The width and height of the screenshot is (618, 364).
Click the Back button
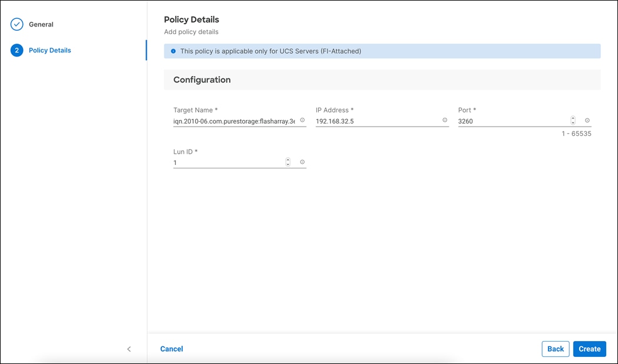(x=555, y=349)
